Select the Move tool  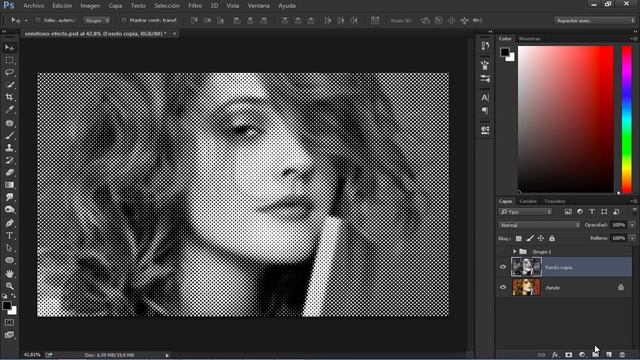[9, 48]
